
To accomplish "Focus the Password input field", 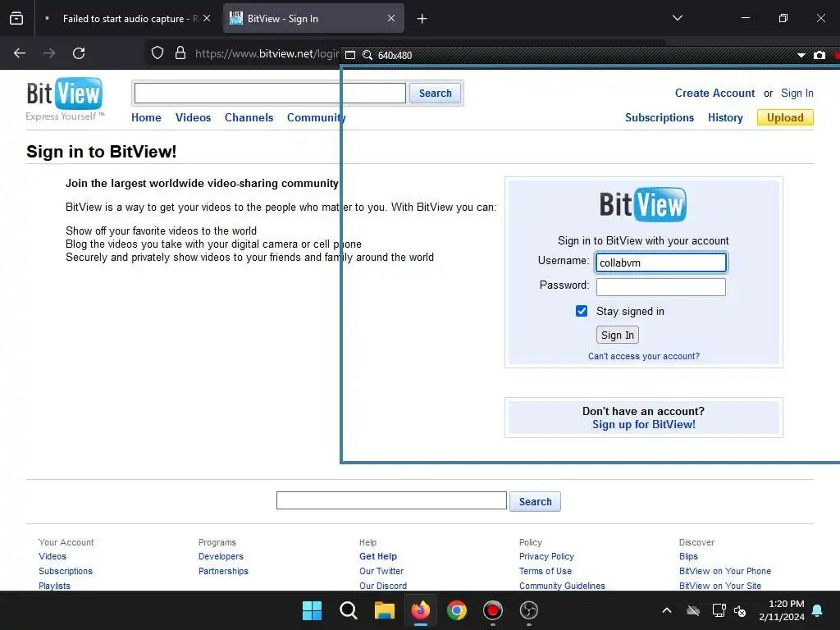I will 660,286.
